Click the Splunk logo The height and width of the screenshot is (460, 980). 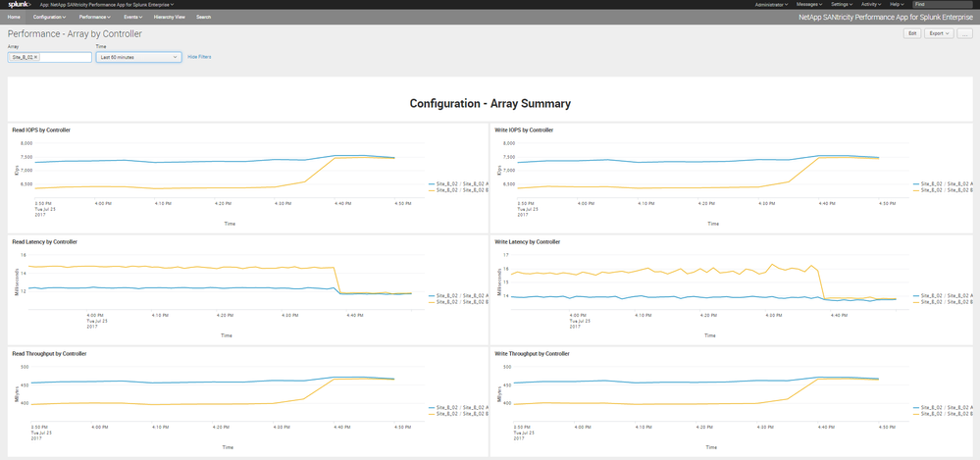[x=20, y=4]
